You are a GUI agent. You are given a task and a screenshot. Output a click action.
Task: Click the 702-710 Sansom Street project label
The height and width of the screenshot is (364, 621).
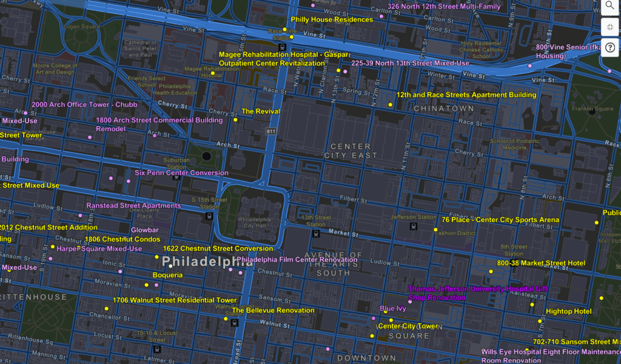click(x=577, y=342)
